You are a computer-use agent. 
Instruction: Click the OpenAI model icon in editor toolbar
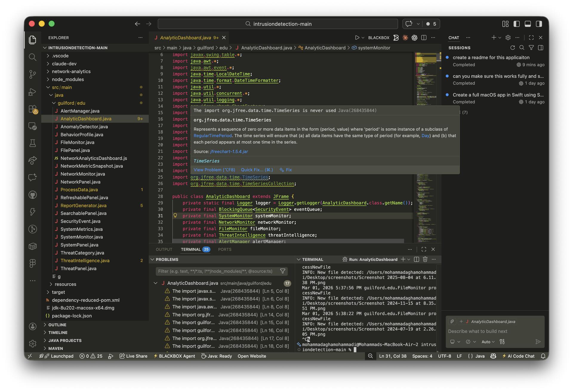415,38
